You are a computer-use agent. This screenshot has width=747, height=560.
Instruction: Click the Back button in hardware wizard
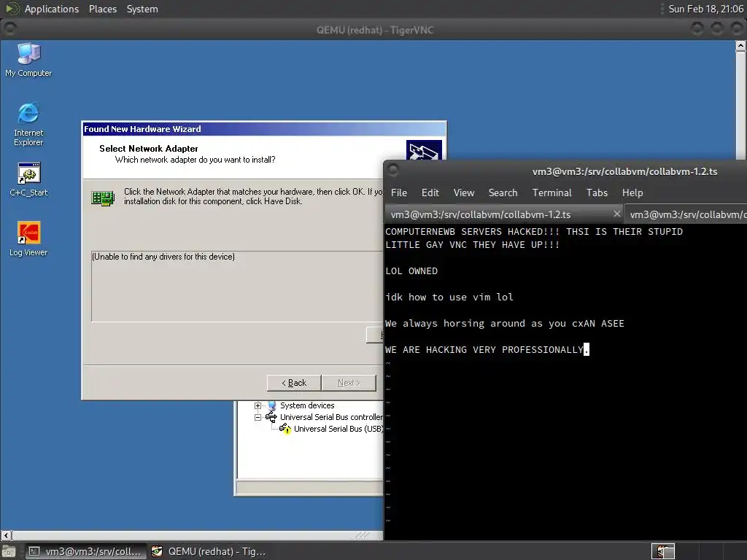click(x=294, y=383)
